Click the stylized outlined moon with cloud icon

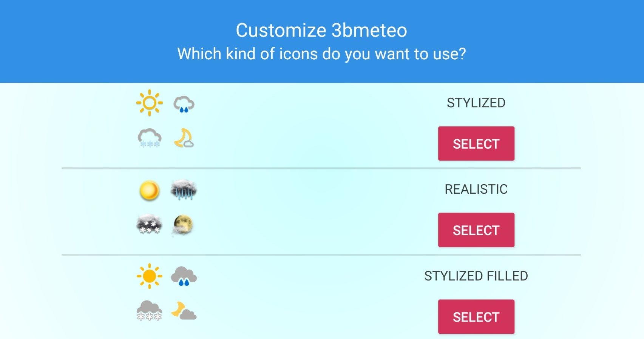[x=184, y=138]
